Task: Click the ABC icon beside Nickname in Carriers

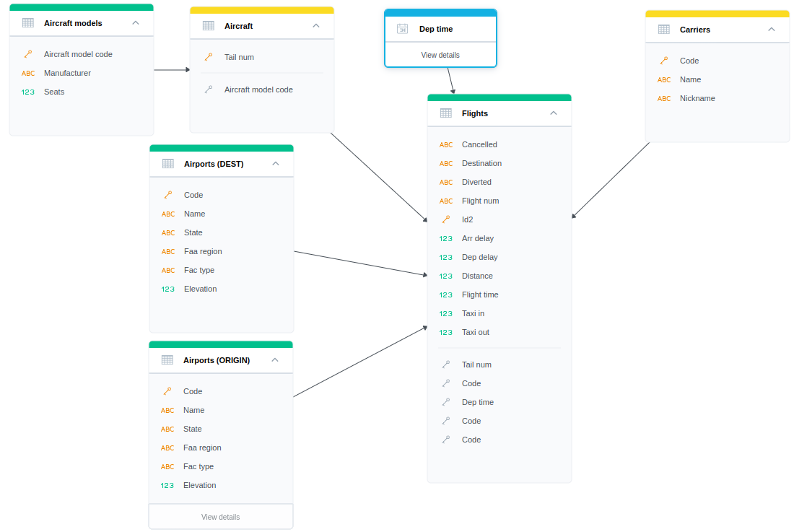Action: [664, 98]
